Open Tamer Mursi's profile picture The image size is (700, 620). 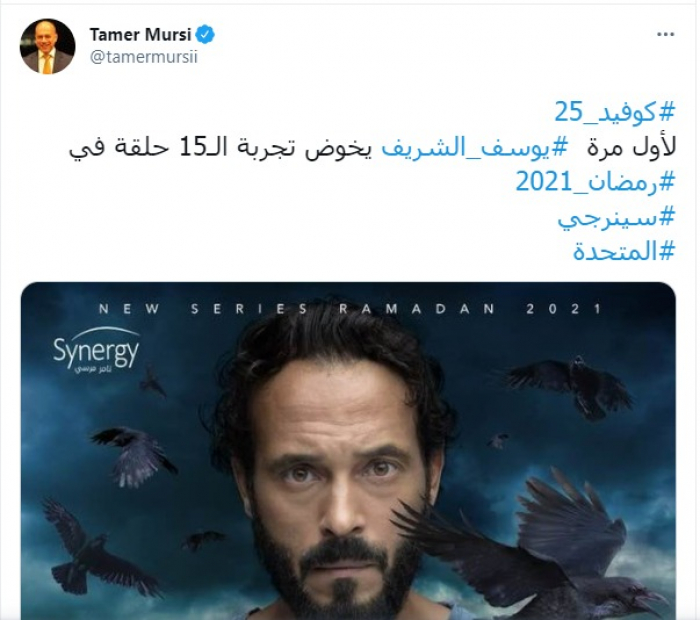48,46
